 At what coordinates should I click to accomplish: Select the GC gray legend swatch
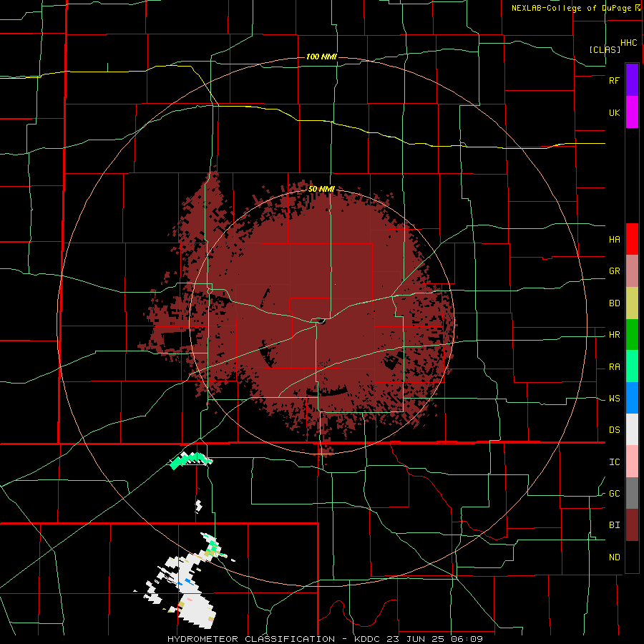632,493
